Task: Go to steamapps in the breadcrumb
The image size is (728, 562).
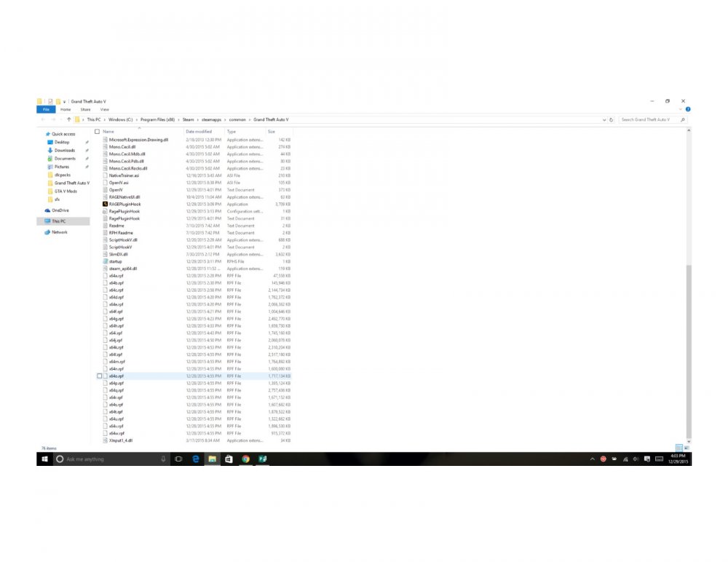Action: 211,120
